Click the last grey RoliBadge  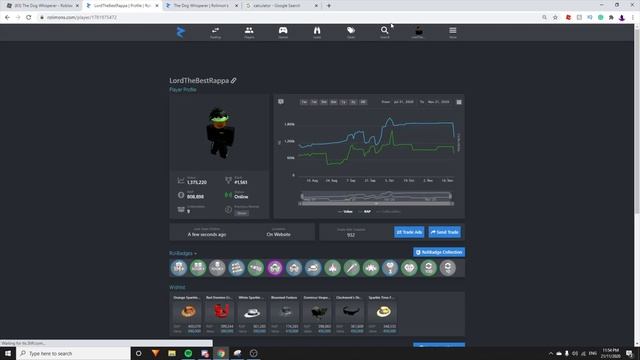pyautogui.click(x=448, y=268)
